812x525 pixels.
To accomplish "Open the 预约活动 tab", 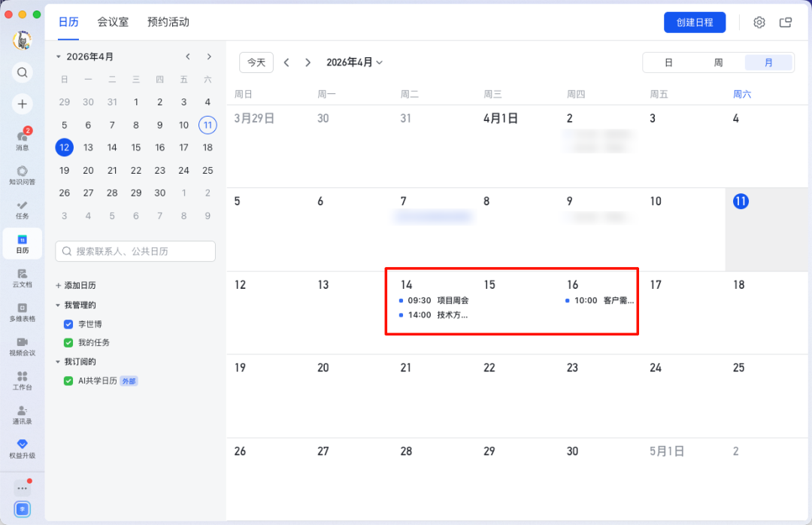I will tap(169, 23).
